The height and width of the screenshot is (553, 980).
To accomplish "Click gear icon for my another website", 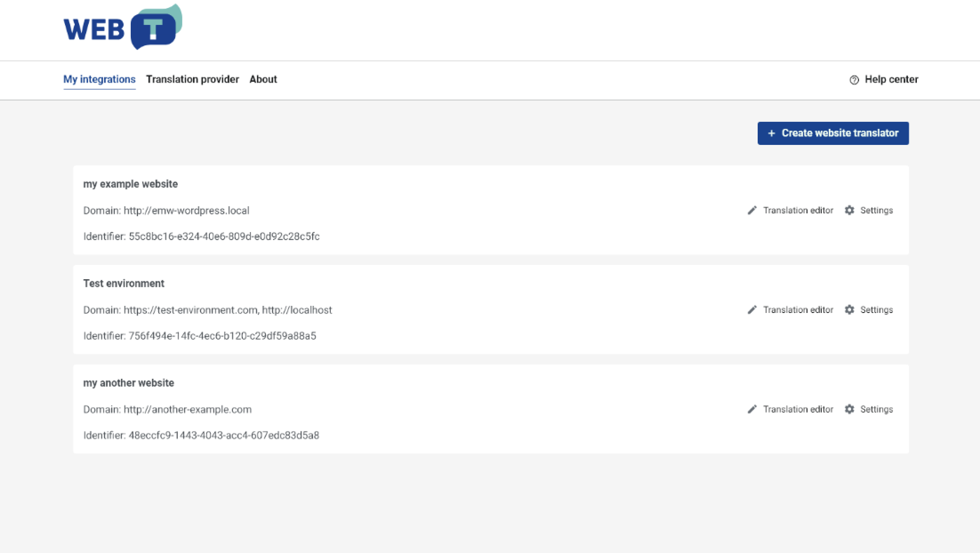I will [849, 409].
